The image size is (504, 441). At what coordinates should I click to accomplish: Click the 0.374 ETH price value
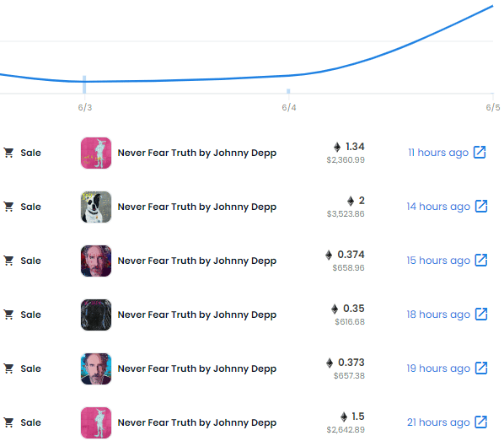tap(351, 255)
